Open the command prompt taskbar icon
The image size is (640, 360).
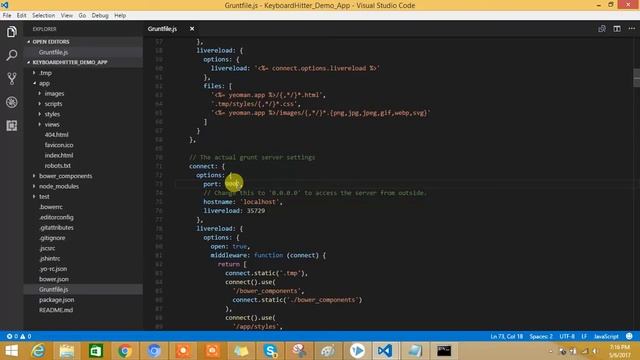444,351
